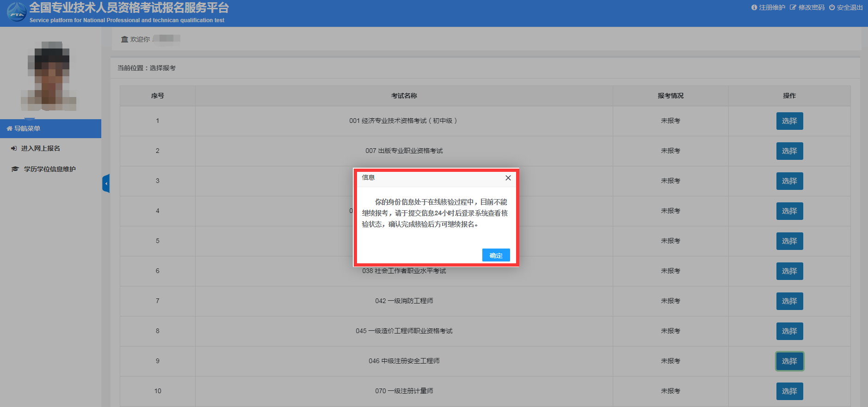Screen dimensions: 868x407
Task: Click the graduation cap icon for 学历学位信息维护
Action: [x=15, y=169]
